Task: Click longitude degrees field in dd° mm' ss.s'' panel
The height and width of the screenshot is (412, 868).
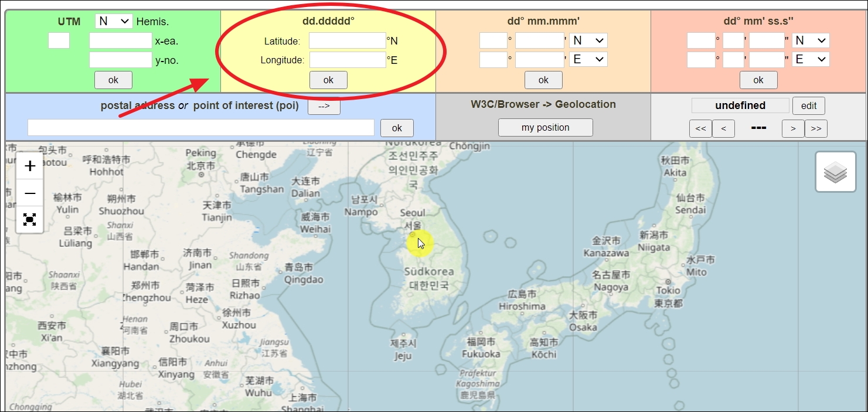Action: [701, 60]
